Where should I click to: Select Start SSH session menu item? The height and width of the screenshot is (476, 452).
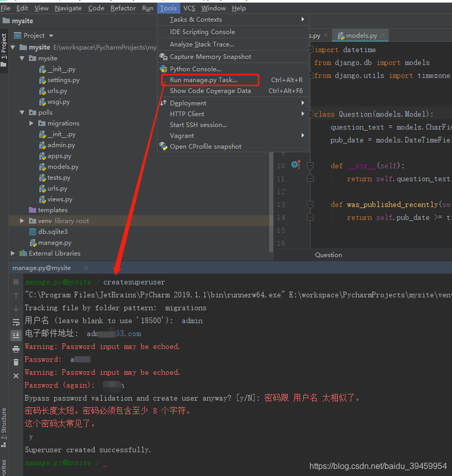coord(233,125)
